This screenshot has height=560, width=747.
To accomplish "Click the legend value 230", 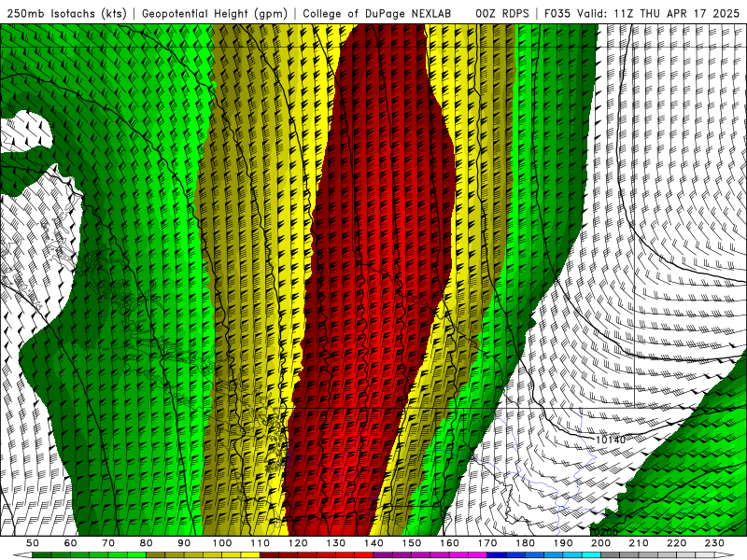I will coord(714,543).
